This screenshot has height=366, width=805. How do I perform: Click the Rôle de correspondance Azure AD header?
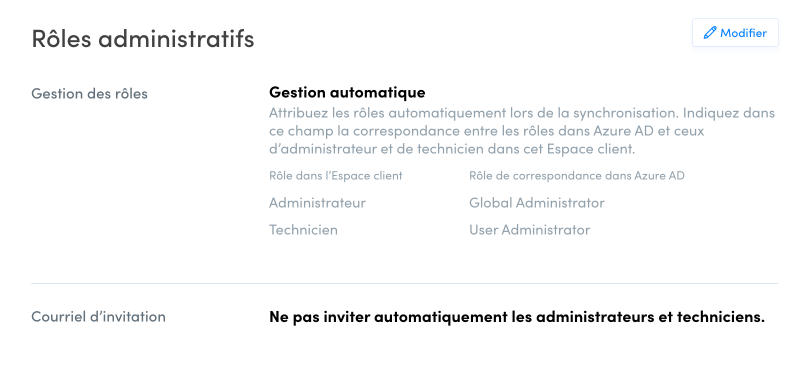[577, 176]
